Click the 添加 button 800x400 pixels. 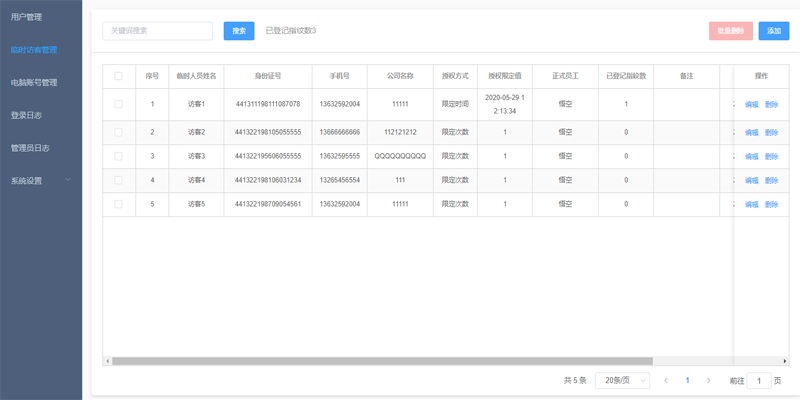click(x=773, y=31)
